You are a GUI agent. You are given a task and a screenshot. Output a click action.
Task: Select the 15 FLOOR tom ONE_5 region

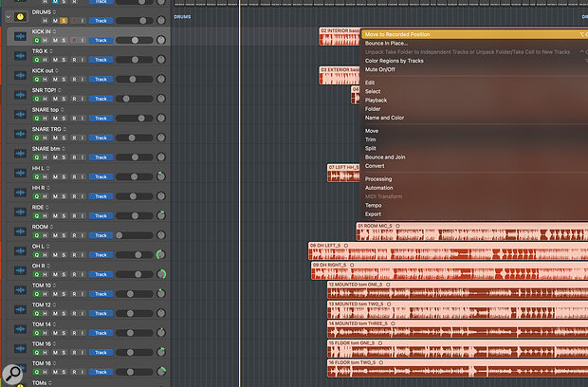coord(457,348)
